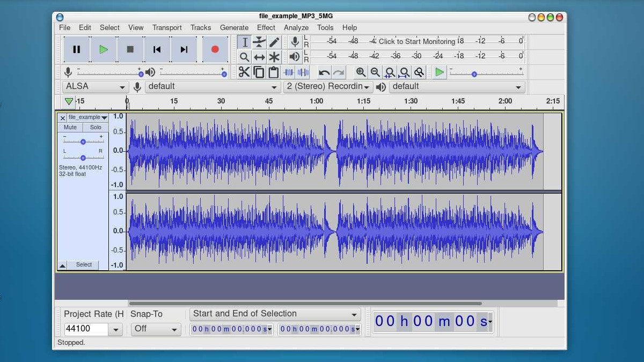The width and height of the screenshot is (644, 362).
Task: Click the scissors Cut icon
Action: (244, 72)
